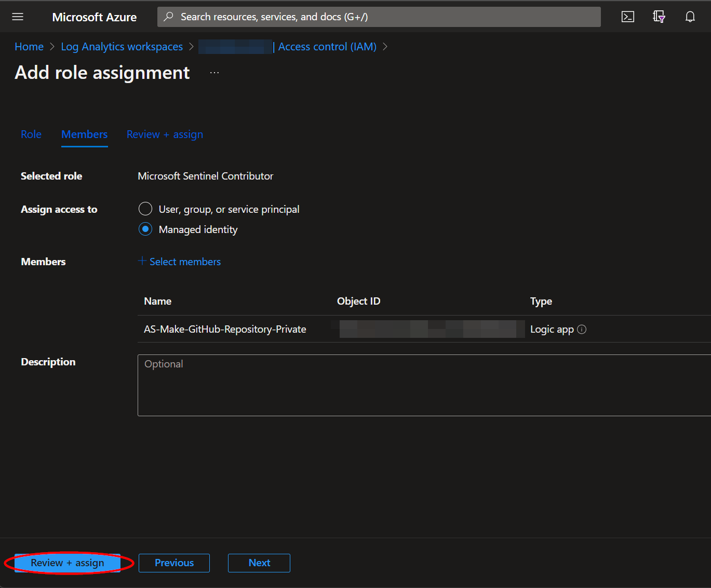Click the Assign access to label
The image size is (711, 588).
pyautogui.click(x=59, y=209)
